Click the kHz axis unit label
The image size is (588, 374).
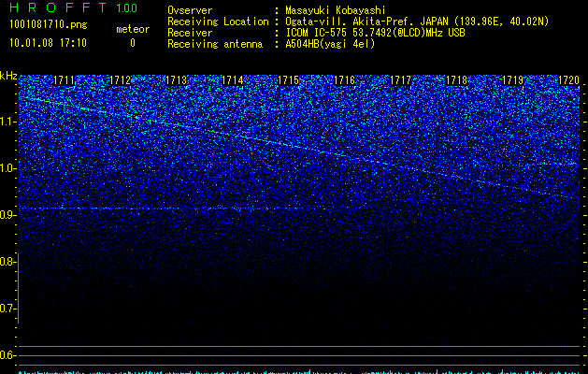pyautogui.click(x=8, y=76)
